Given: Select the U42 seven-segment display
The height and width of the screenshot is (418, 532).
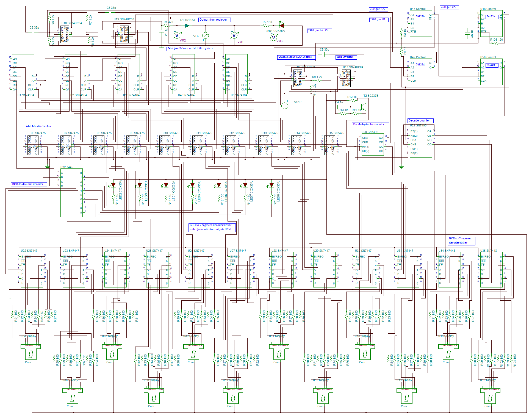Looking at the screenshot, I should click(323, 396).
